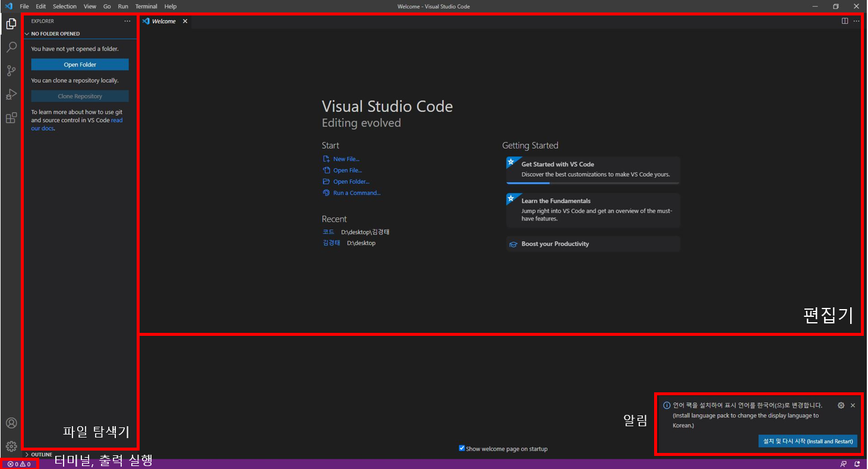Close the Welcome tab
This screenshot has width=868, height=469.
(185, 21)
